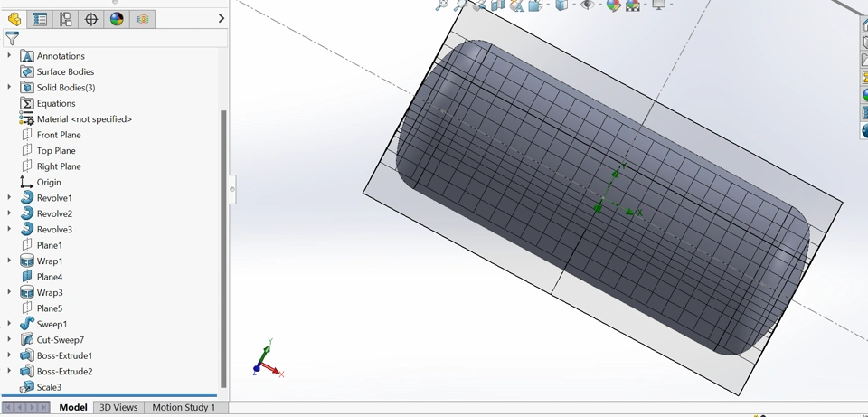Expand the Wrap1 feature
The image size is (868, 417).
[9, 261]
